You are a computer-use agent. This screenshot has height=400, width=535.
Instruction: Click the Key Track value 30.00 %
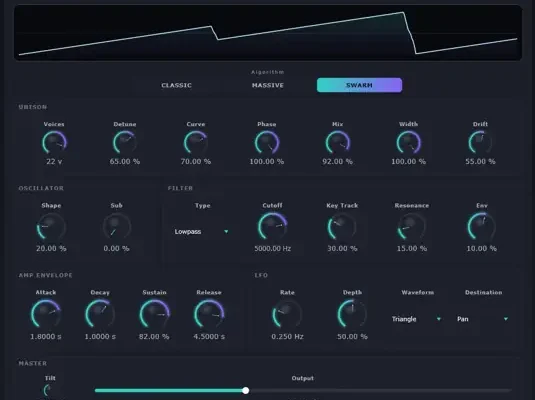coord(342,248)
